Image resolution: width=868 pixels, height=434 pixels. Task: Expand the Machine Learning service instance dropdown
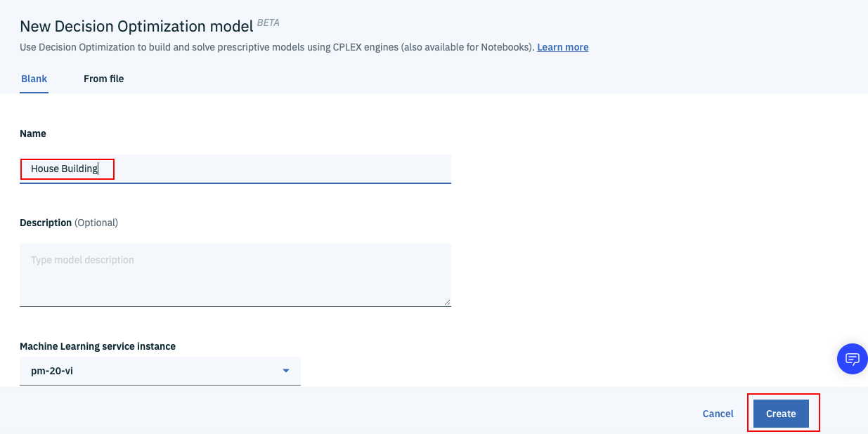coord(160,371)
